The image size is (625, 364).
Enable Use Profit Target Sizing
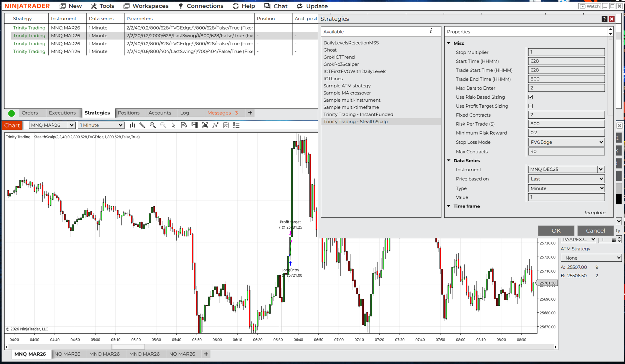530,106
